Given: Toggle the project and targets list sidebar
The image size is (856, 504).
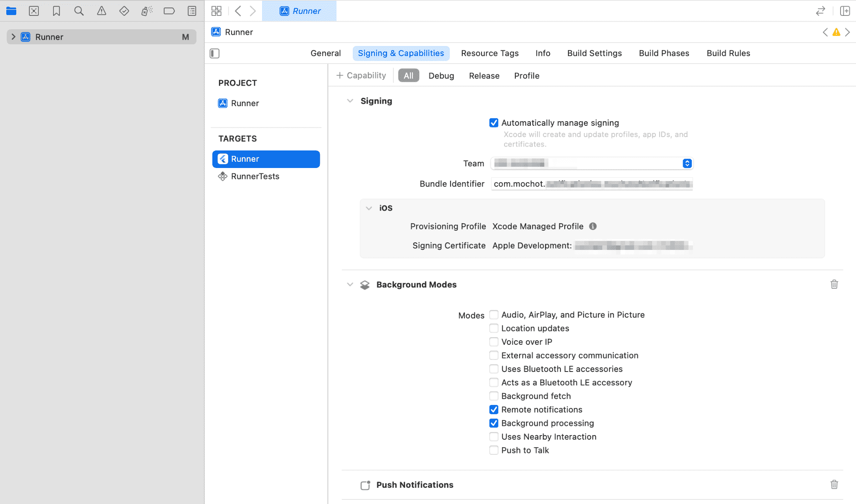Looking at the screenshot, I should pos(215,53).
